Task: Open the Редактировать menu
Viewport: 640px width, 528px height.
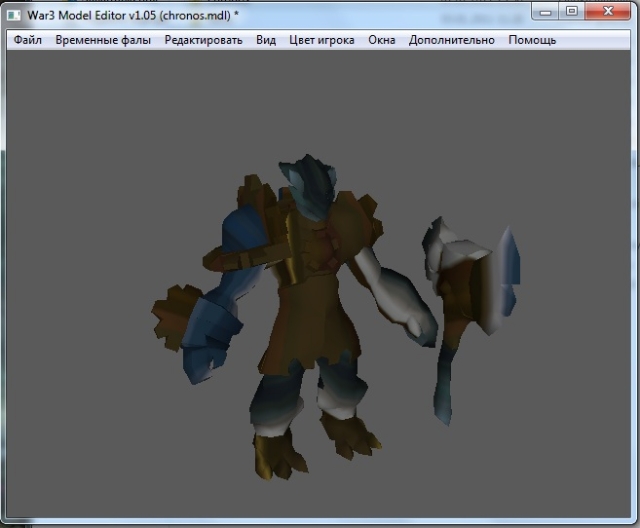Action: [x=203, y=40]
